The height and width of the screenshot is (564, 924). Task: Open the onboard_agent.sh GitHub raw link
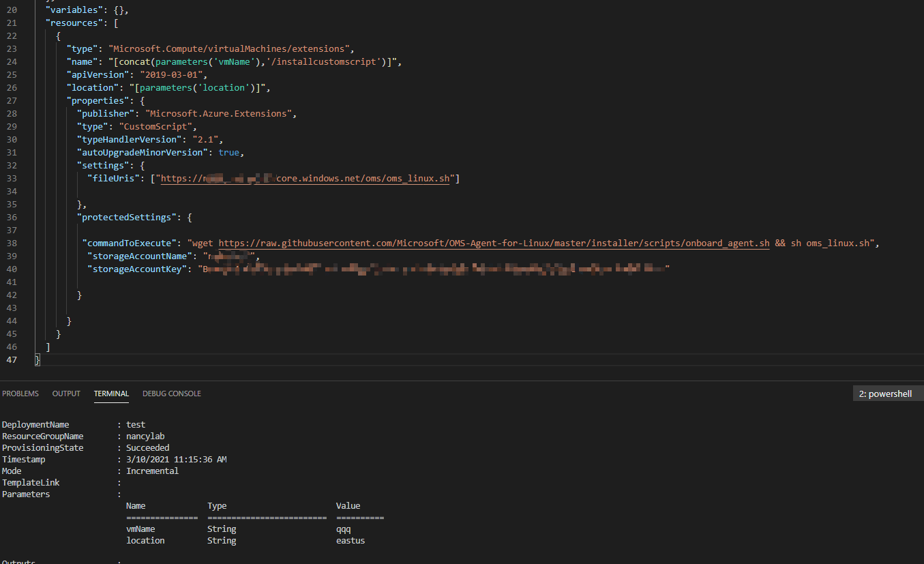click(494, 243)
